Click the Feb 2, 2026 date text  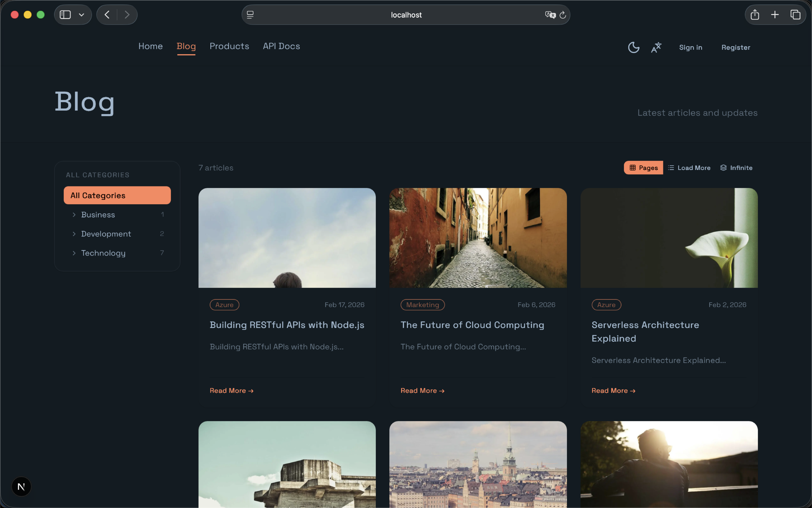tap(727, 305)
